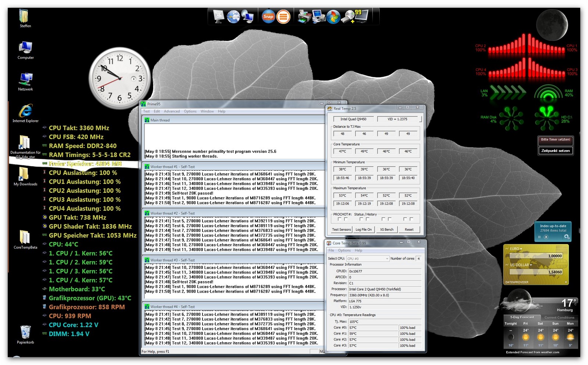Switch to the Current Conditions tab
Screen dimensions: 588x365
pyautogui.click(x=559, y=318)
